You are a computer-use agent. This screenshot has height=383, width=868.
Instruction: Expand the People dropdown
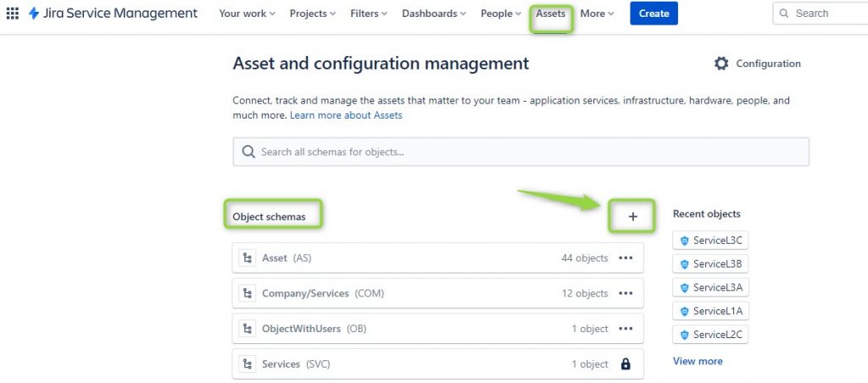coord(501,14)
